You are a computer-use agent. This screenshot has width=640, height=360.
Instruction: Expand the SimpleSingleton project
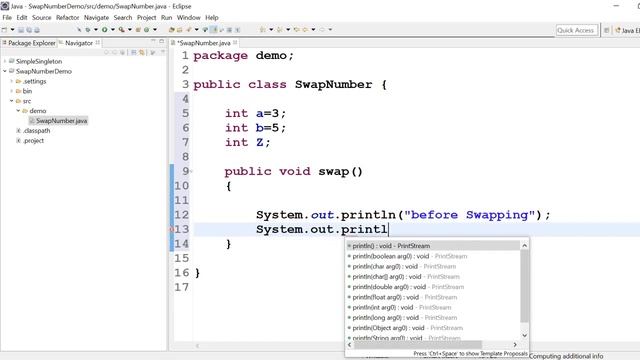point(5,61)
